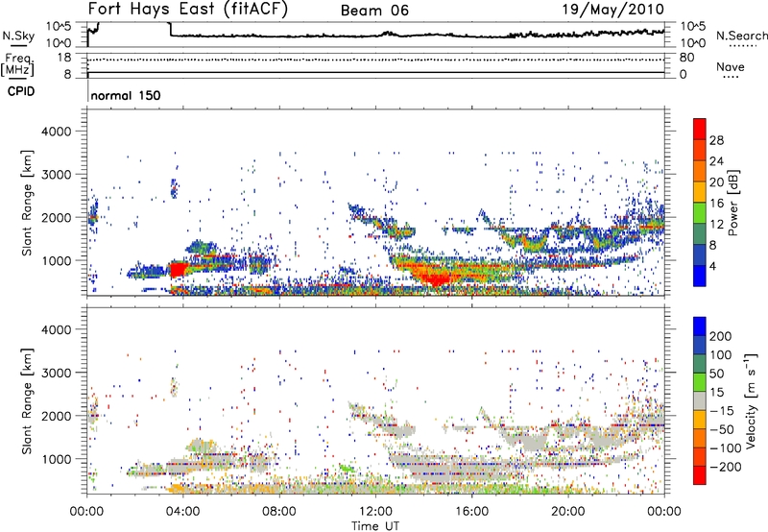The image size is (768, 532).
Task: Click the 24 label on Power colorbar
Action: click(x=716, y=161)
